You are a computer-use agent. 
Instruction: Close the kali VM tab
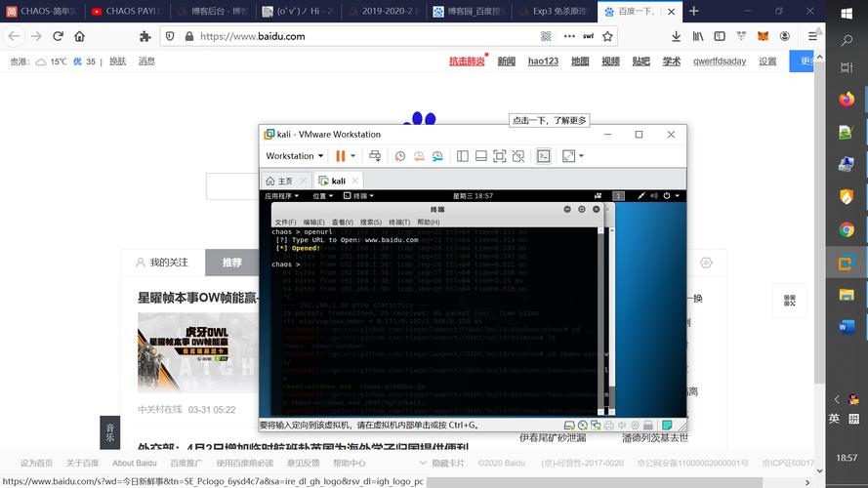point(354,181)
